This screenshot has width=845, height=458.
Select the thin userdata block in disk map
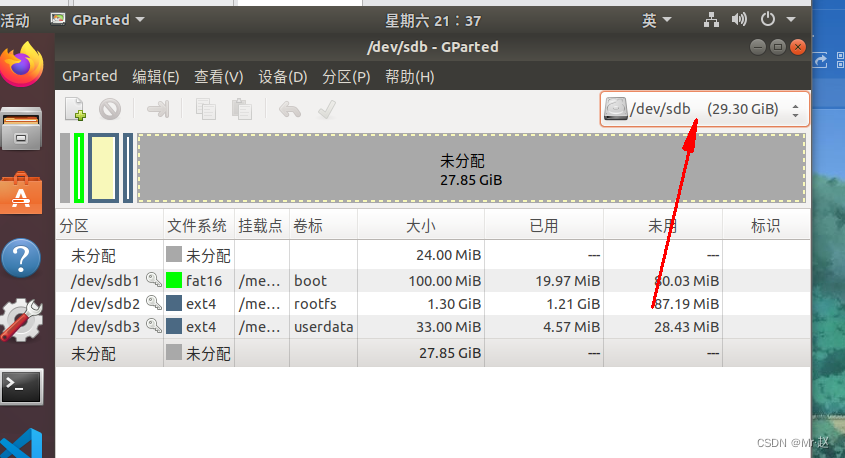coord(128,168)
